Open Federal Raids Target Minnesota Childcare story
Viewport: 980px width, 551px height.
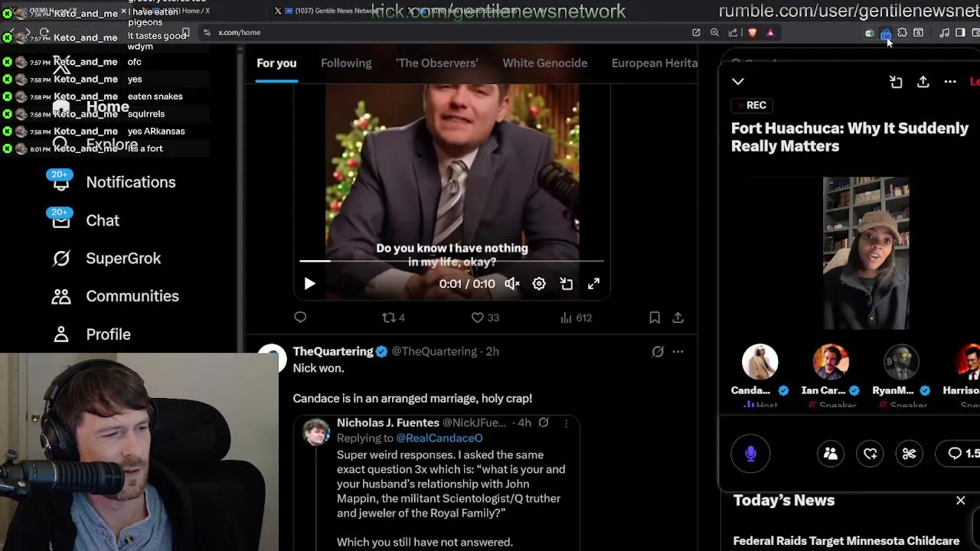(x=846, y=541)
